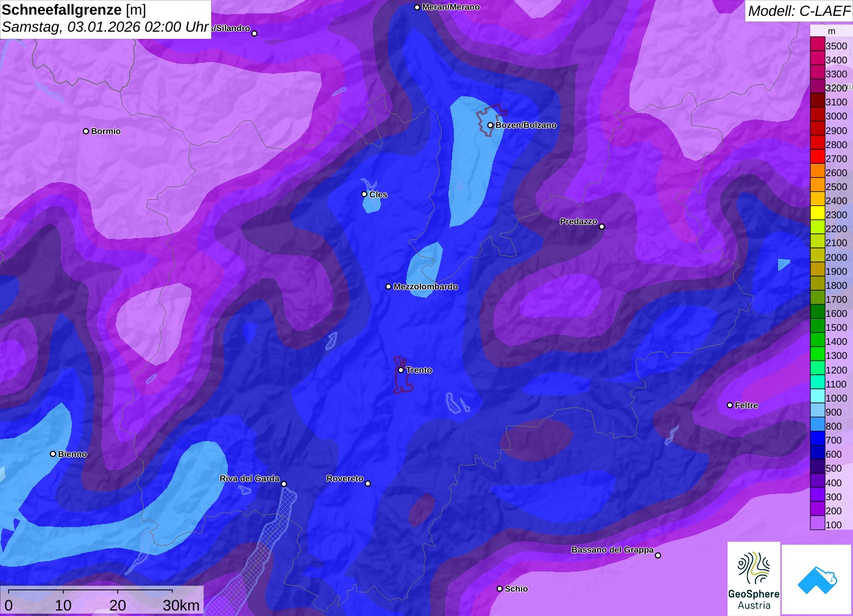853x616 pixels.
Task: Select the 2700 m red legend swatch
Action: (x=817, y=157)
